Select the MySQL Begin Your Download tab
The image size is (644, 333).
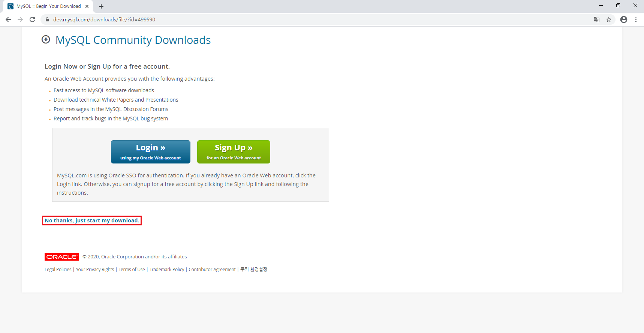tap(49, 6)
